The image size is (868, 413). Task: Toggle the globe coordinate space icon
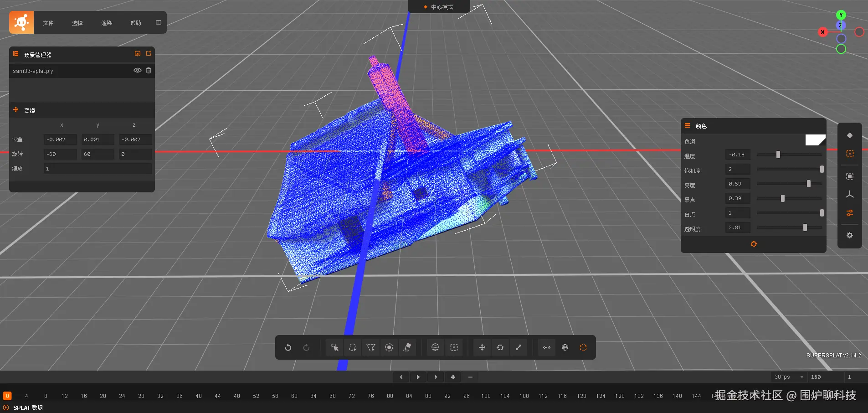(565, 347)
